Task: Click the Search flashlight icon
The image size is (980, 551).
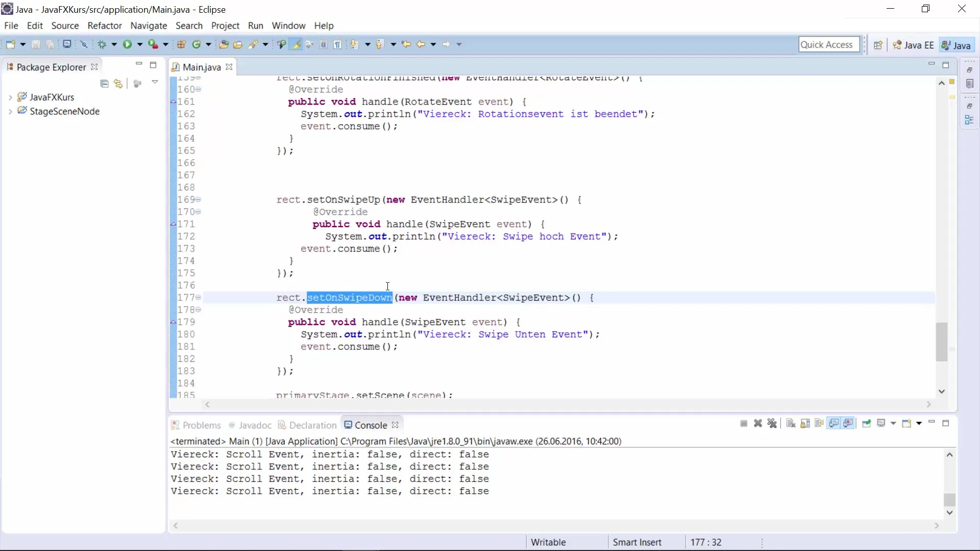Action: click(x=253, y=44)
